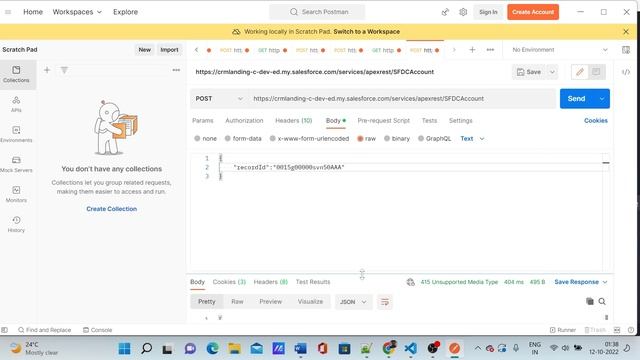Click the filter collections icon

click(64, 70)
